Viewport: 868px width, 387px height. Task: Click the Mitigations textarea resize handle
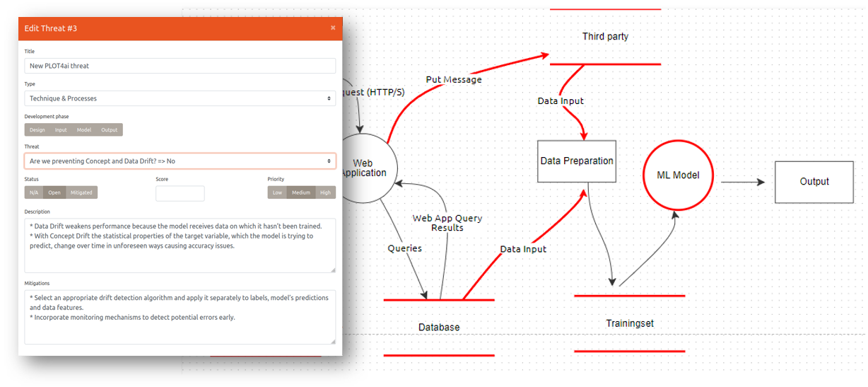tap(332, 340)
